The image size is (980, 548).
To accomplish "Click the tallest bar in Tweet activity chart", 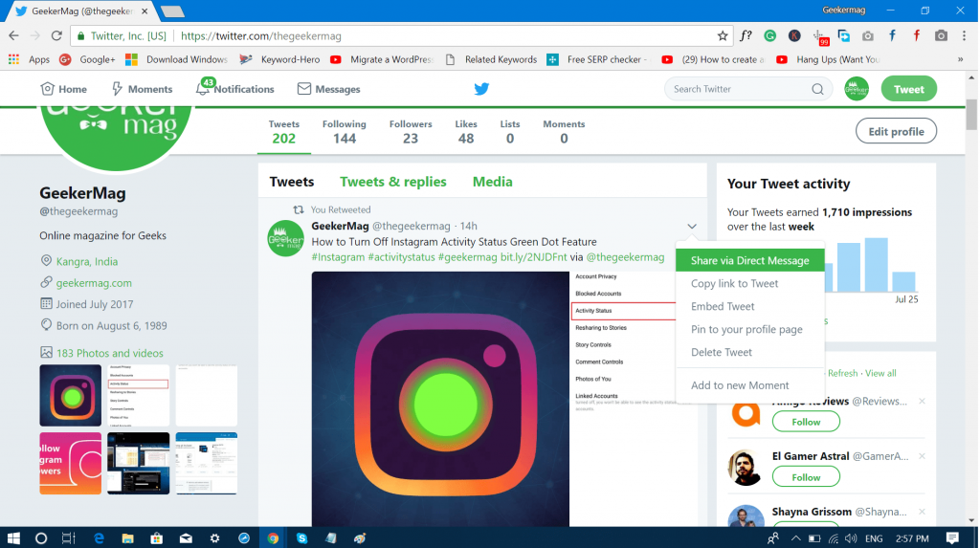I will point(877,264).
